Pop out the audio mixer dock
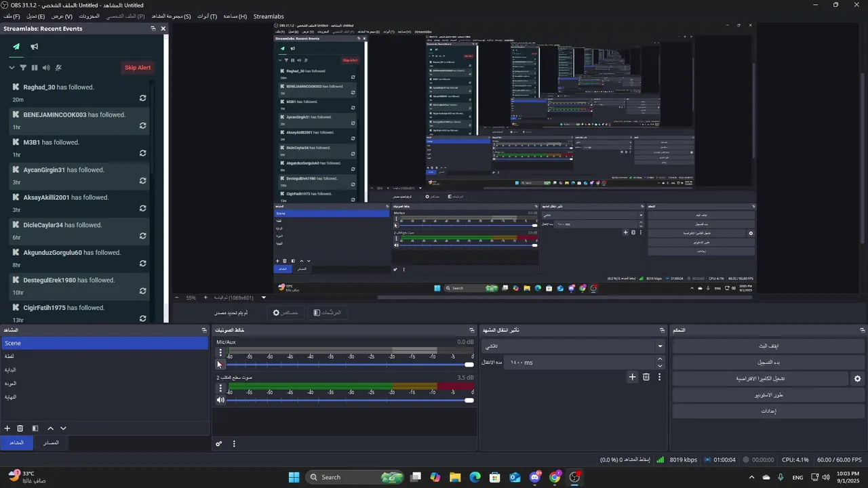This screenshot has width=868, height=488. pos(472,330)
